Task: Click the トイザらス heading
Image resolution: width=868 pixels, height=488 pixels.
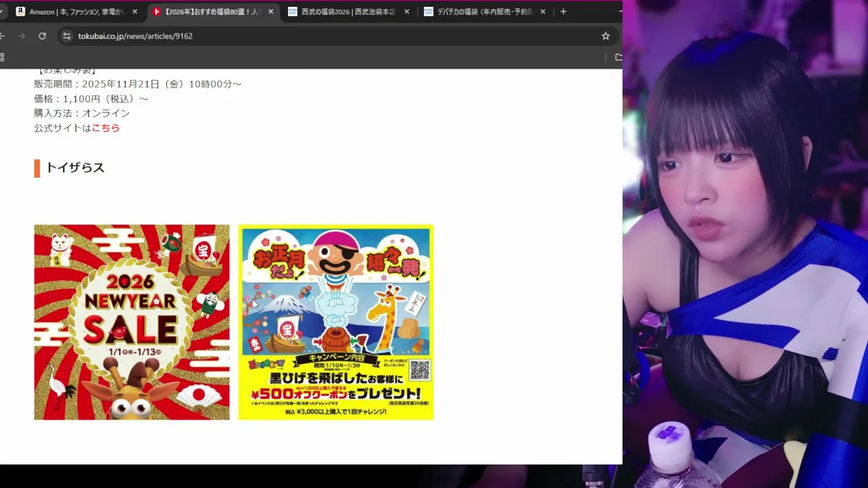Action: (75, 168)
